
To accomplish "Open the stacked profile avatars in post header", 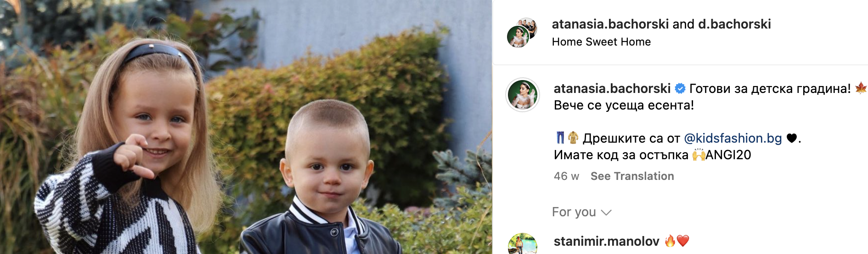I will [522, 33].
